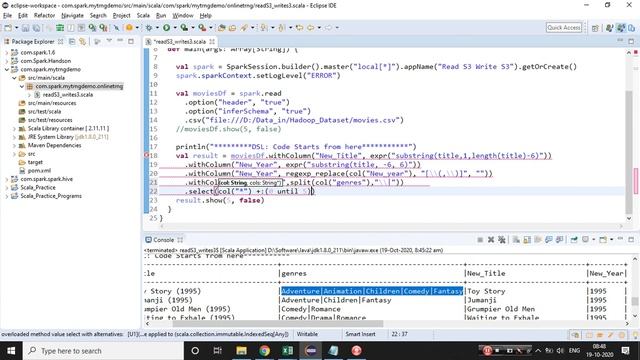The width and height of the screenshot is (640, 360).
Task: Open the Refactor menu
Action: tap(44, 16)
